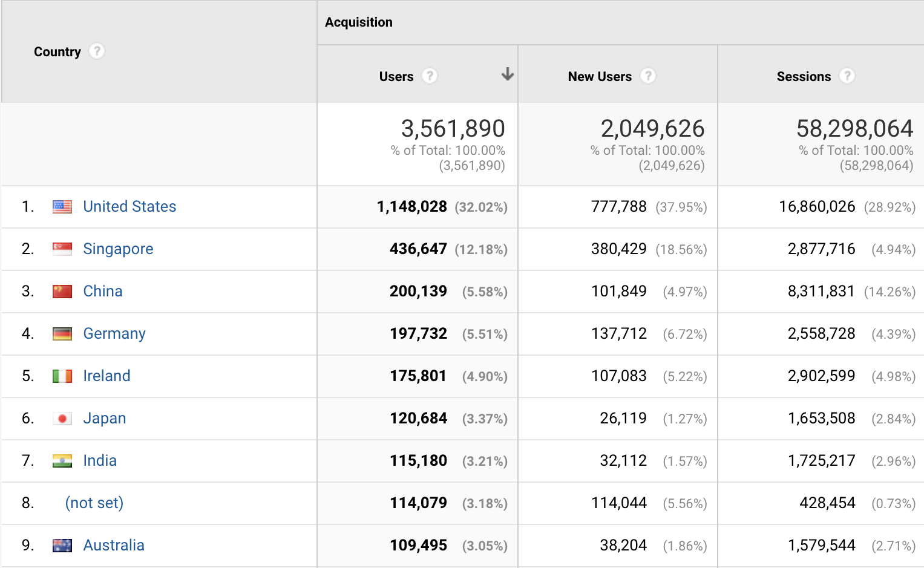924x568 pixels.
Task: Open the United States country report
Action: 129,206
